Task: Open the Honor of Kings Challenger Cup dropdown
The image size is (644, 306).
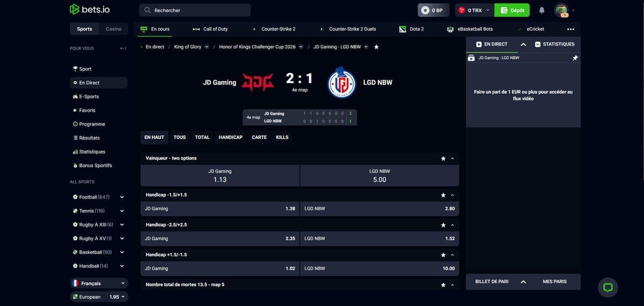Action: coord(301,47)
